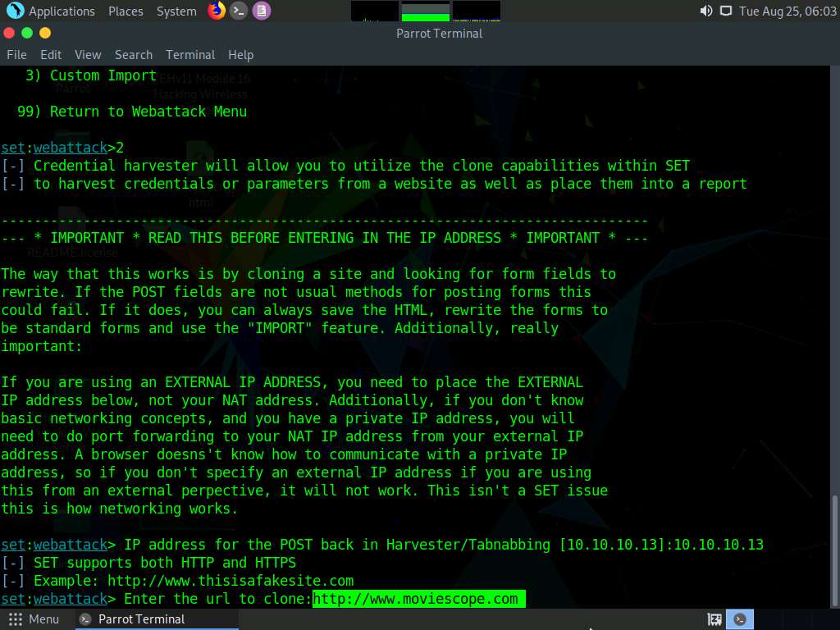Click the Parrot Terminal taskbar button
840x630 pixels.
pos(155,619)
